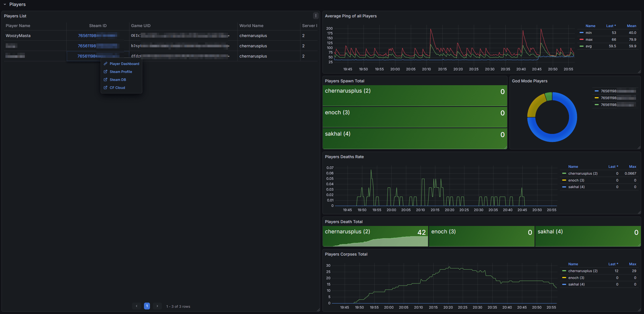Open the Players List panel kebab menu
This screenshot has height=314, width=644.
pos(316,16)
